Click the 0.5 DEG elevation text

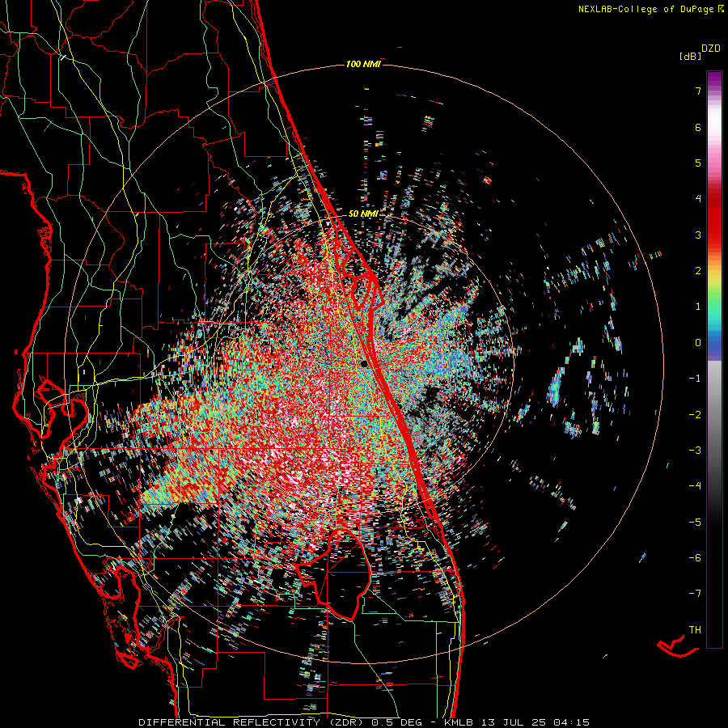(x=397, y=722)
